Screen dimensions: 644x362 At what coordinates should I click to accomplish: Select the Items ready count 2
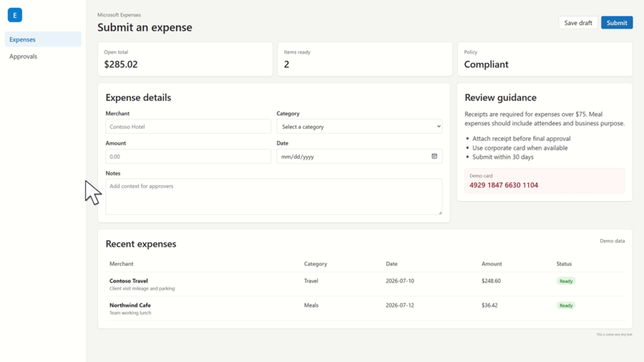coord(287,65)
